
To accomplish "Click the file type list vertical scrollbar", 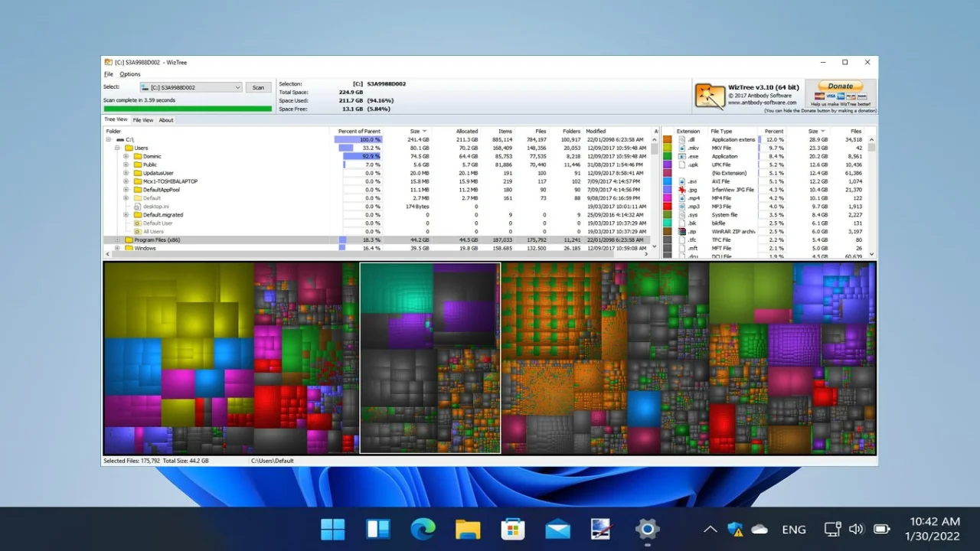I will (x=872, y=197).
